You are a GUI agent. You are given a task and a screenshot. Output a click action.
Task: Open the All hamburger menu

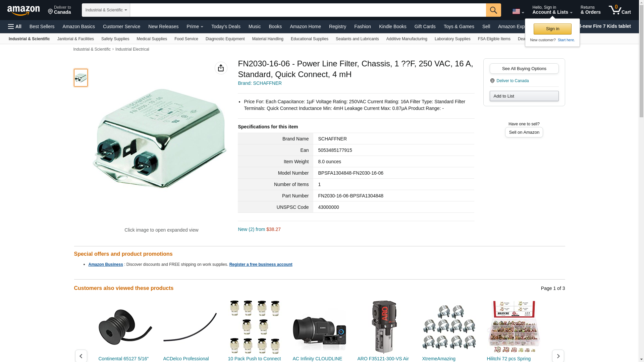click(x=15, y=26)
